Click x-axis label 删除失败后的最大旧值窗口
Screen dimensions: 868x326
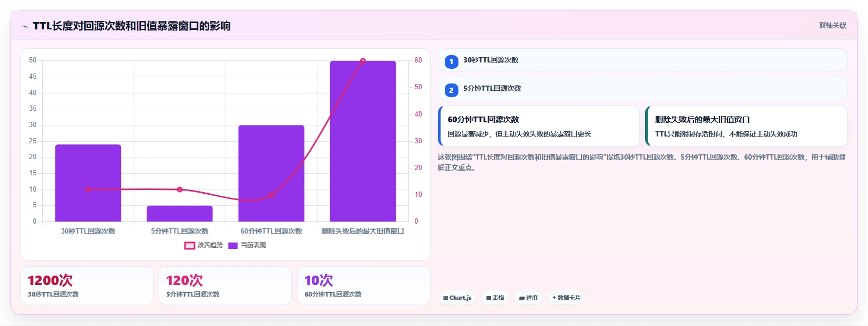[363, 231]
